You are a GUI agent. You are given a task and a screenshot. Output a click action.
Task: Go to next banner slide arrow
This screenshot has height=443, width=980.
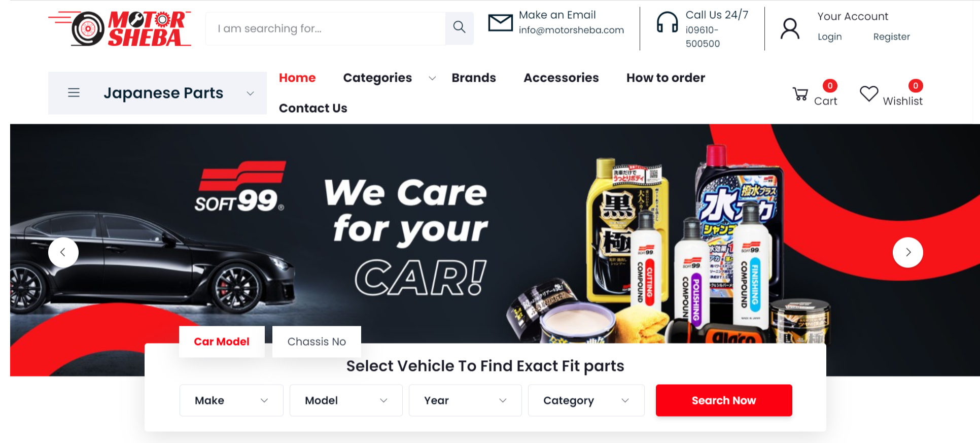tap(907, 252)
